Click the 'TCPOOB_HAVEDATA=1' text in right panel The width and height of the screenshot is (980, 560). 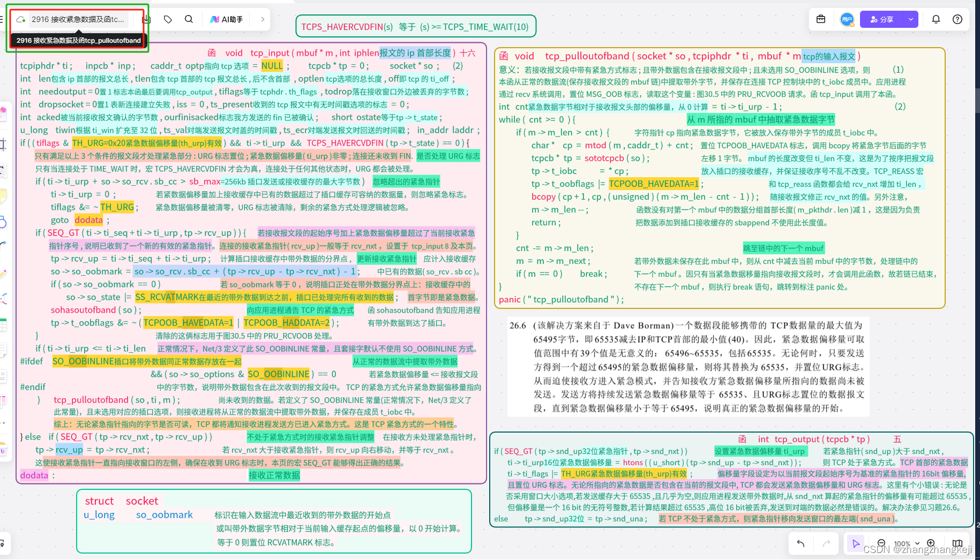coord(654,184)
